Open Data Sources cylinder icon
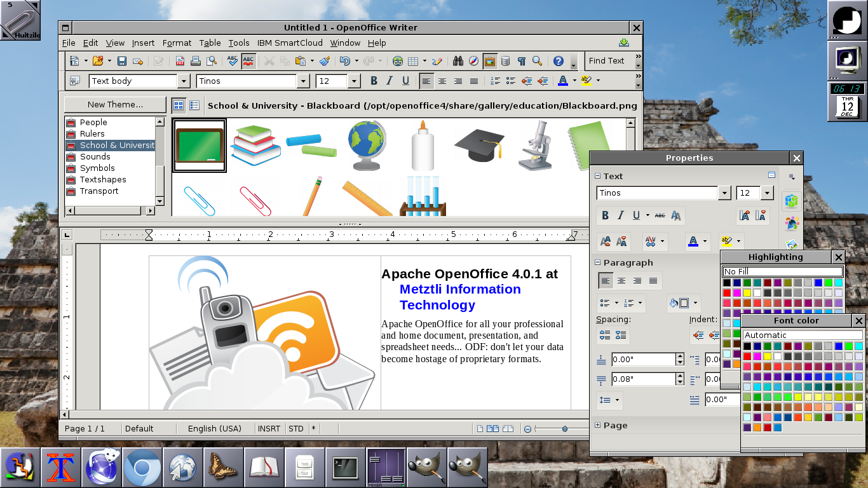Screen dimensions: 868x488 [x=506, y=61]
